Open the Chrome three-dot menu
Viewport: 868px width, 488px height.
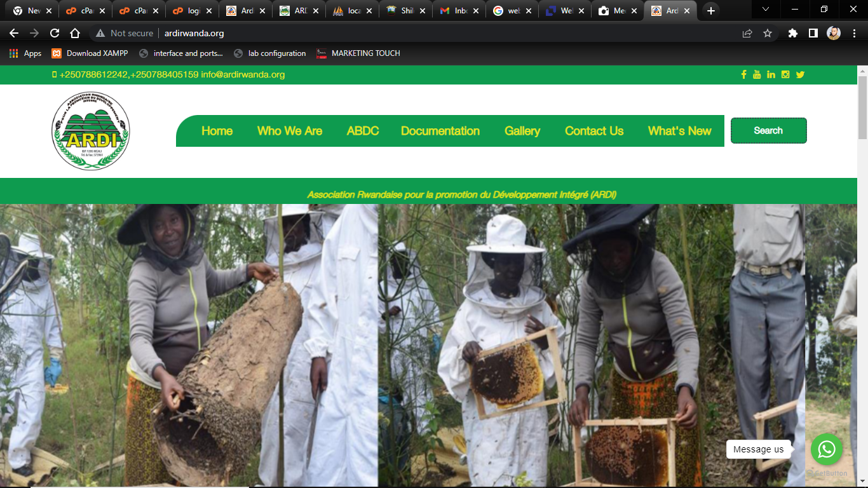[x=854, y=33]
